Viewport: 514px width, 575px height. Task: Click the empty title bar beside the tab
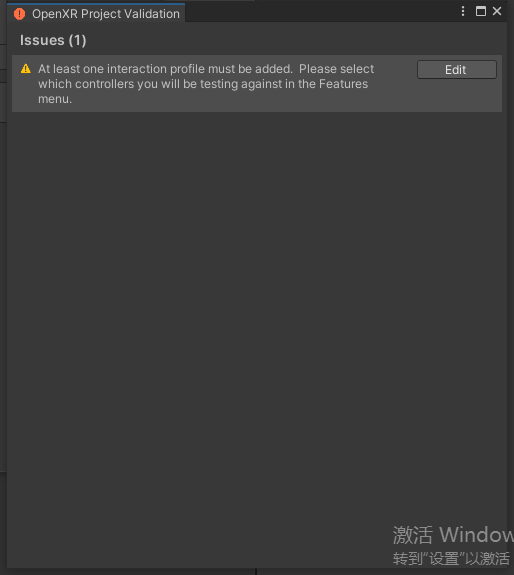321,12
